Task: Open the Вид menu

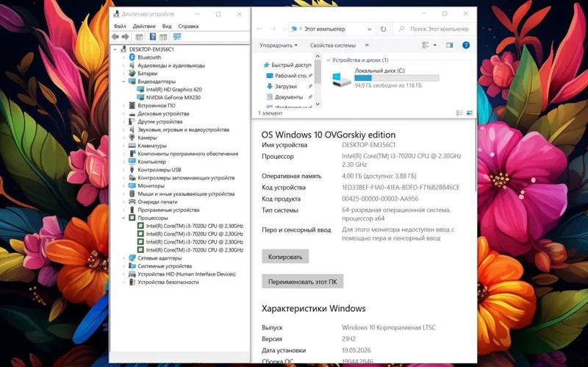Action: [167, 26]
